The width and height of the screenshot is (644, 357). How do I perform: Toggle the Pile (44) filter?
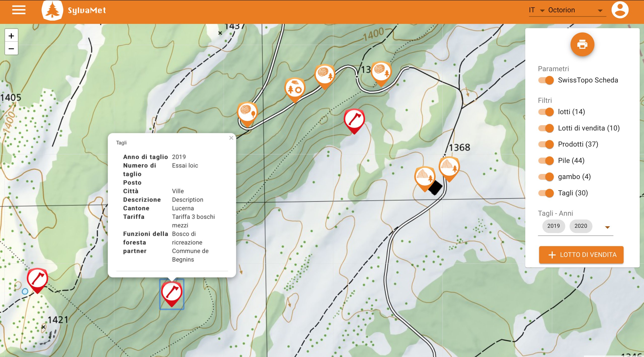click(546, 161)
